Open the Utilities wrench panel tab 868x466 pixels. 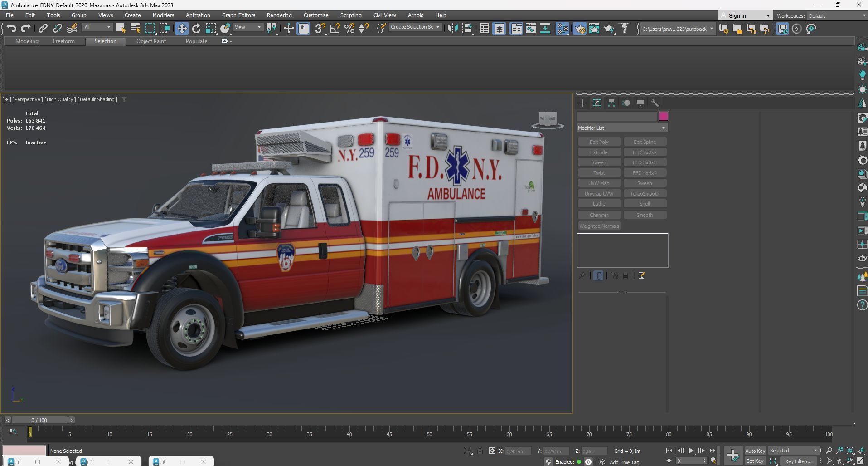point(655,103)
